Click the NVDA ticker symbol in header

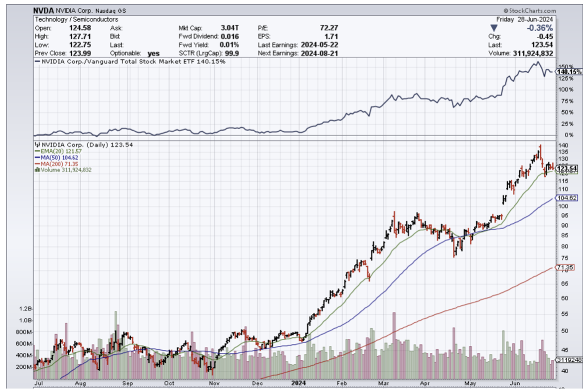(43, 10)
